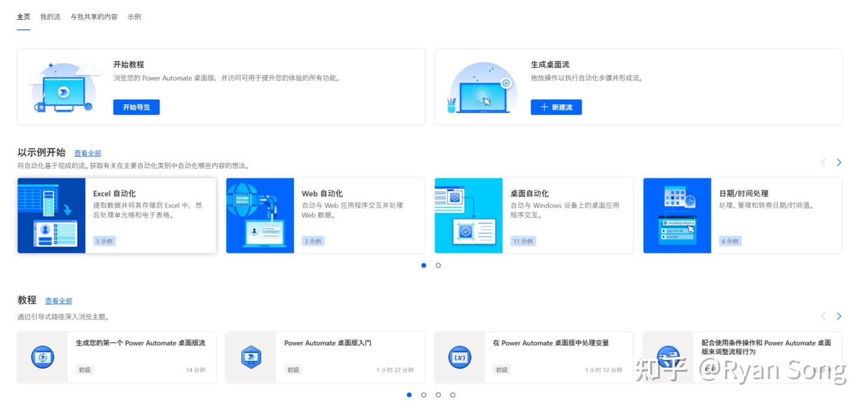Select the 日期/时间处理 title
This screenshot has width=868, height=409.
(744, 193)
